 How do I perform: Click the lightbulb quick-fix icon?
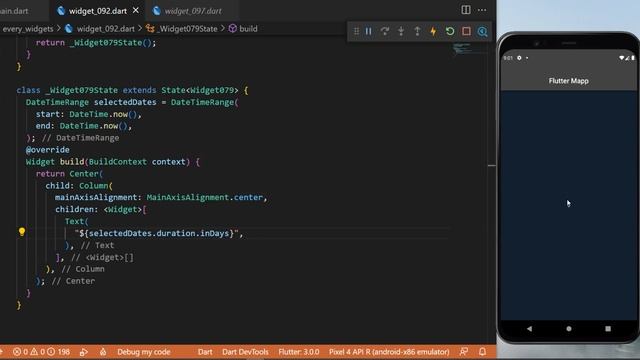[x=22, y=232]
